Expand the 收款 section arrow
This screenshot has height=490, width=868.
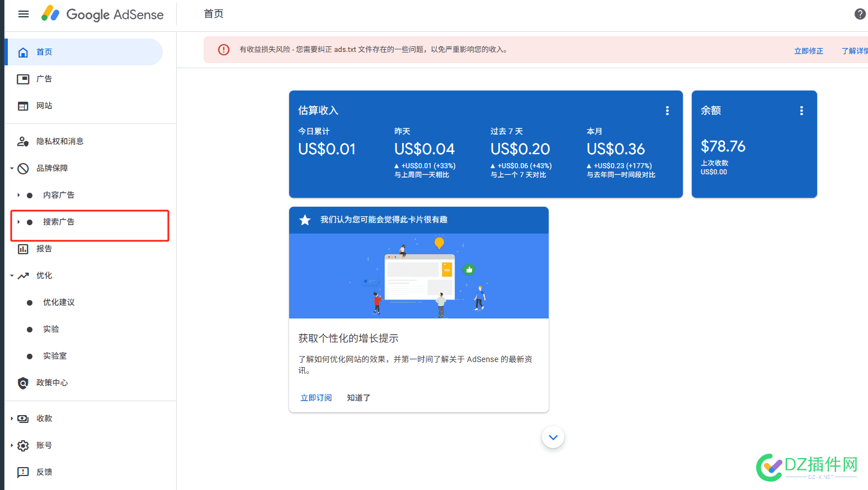click(12, 418)
